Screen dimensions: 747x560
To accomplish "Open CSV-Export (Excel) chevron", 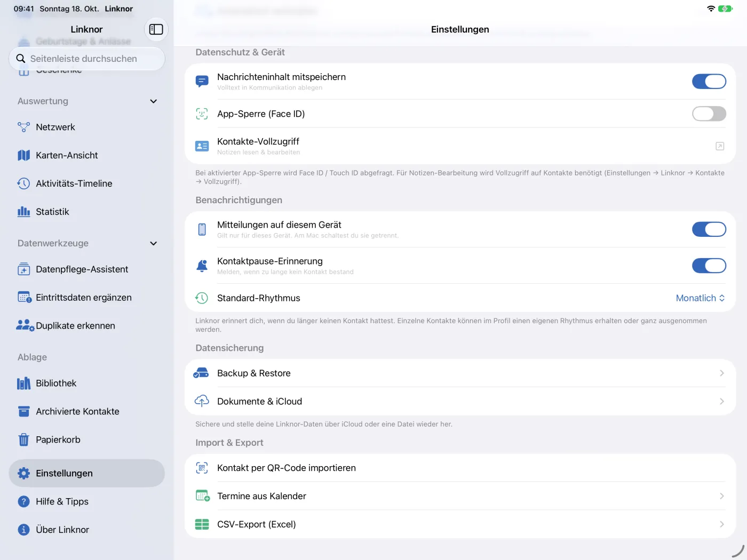I will (x=721, y=524).
